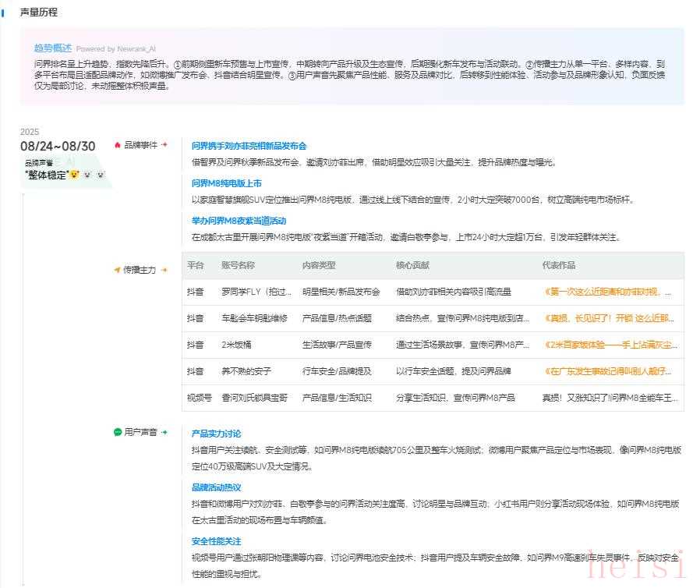The image size is (700, 588).
Task: Select the account cell 养不熟的安子
Action: (x=246, y=371)
